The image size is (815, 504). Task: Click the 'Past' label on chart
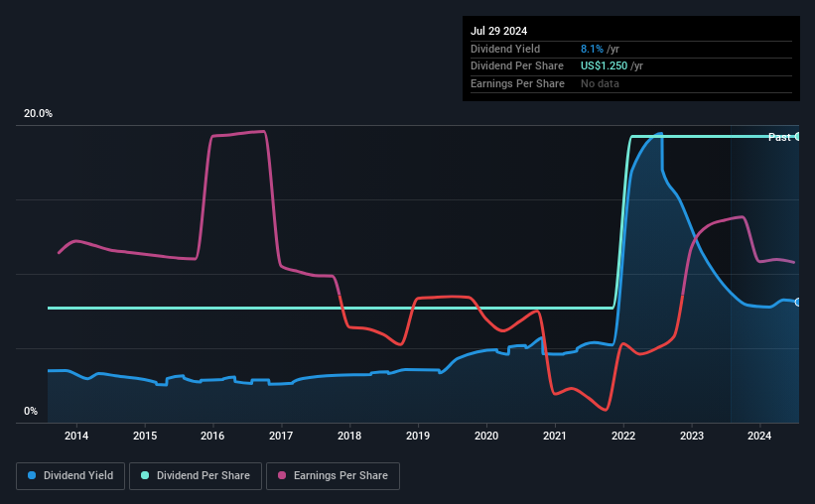(779, 137)
